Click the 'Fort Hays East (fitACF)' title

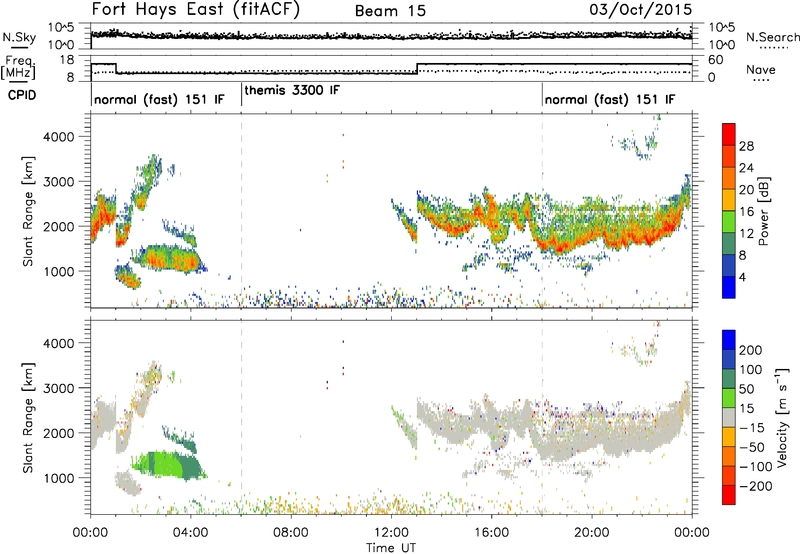click(196, 10)
